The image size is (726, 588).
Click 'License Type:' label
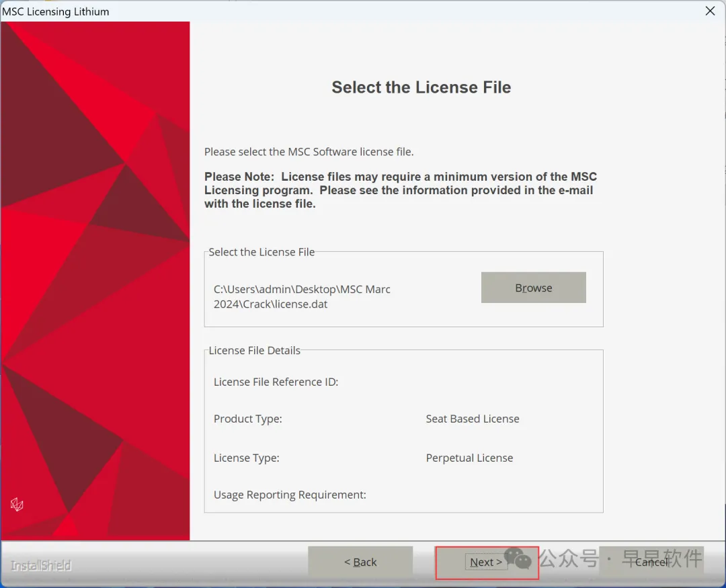(x=246, y=458)
